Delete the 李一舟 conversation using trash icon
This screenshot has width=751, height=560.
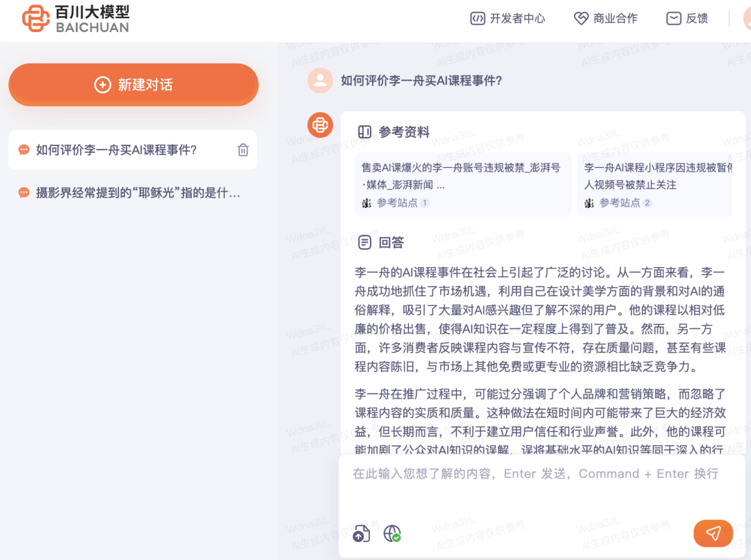point(243,150)
